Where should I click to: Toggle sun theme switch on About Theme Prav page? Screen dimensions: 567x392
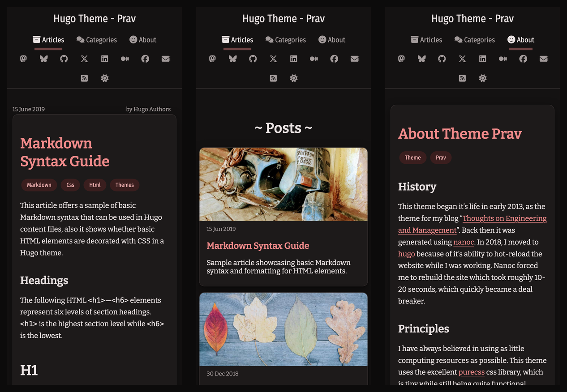[483, 78]
